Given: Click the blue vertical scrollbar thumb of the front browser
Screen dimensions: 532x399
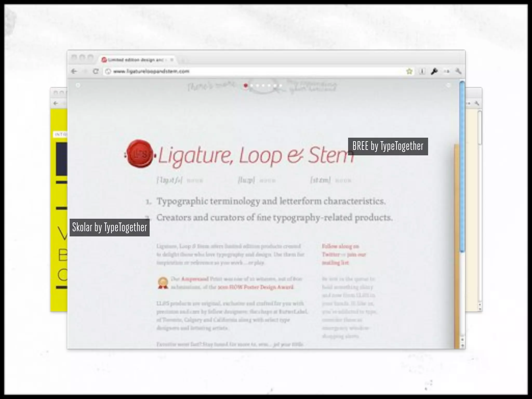Looking at the screenshot, I should click(x=462, y=166).
